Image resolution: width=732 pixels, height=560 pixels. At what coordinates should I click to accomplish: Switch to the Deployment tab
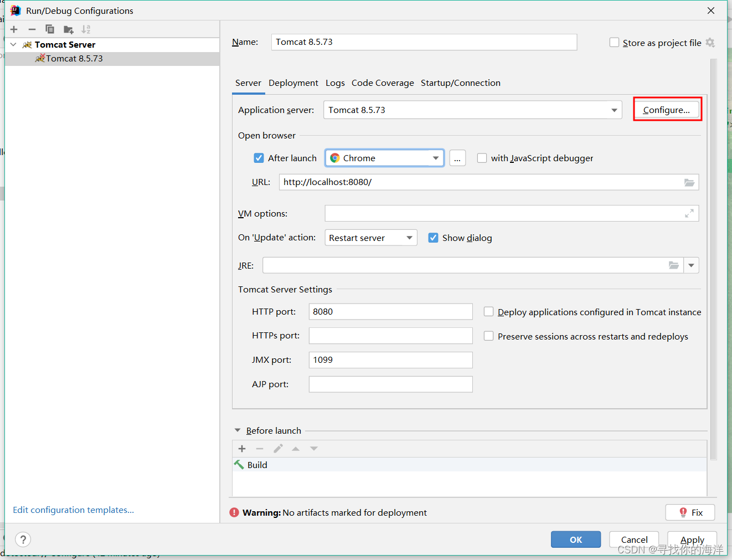pyautogui.click(x=293, y=83)
